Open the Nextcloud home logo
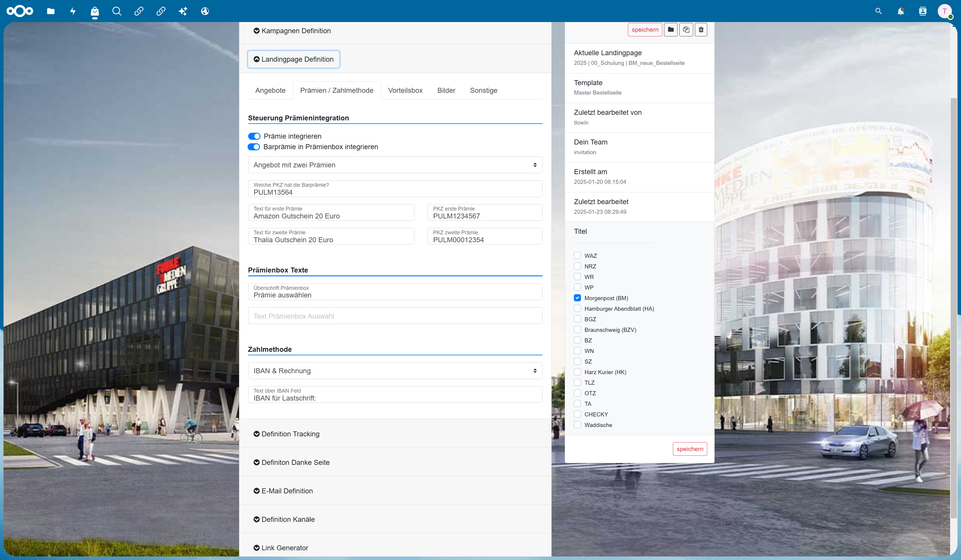The image size is (961, 560). pos(20,11)
